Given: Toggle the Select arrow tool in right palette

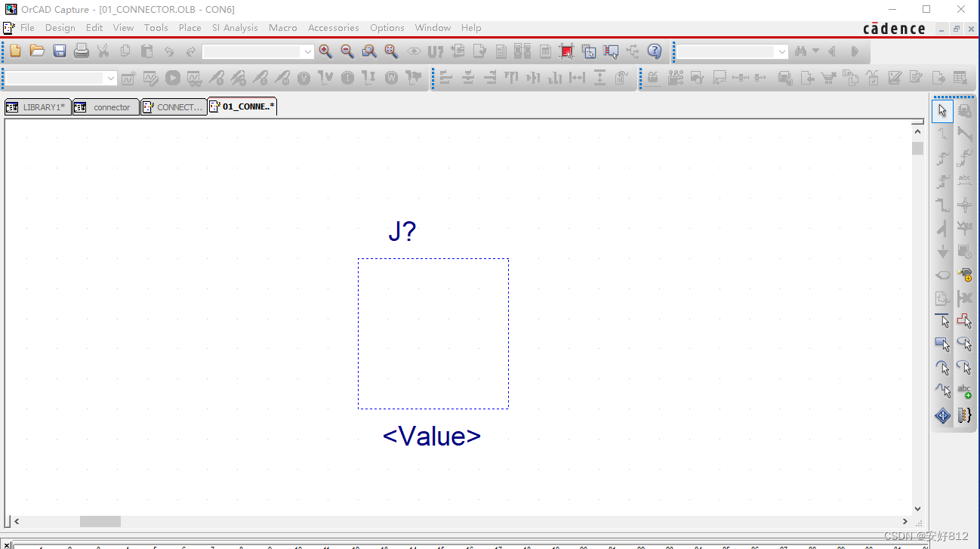Looking at the screenshot, I should pos(942,111).
